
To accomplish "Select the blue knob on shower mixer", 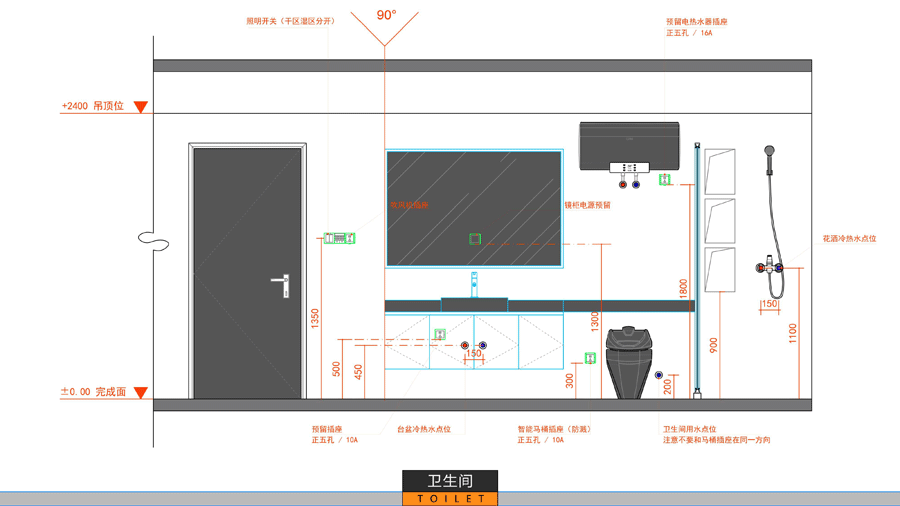I will [x=779, y=268].
